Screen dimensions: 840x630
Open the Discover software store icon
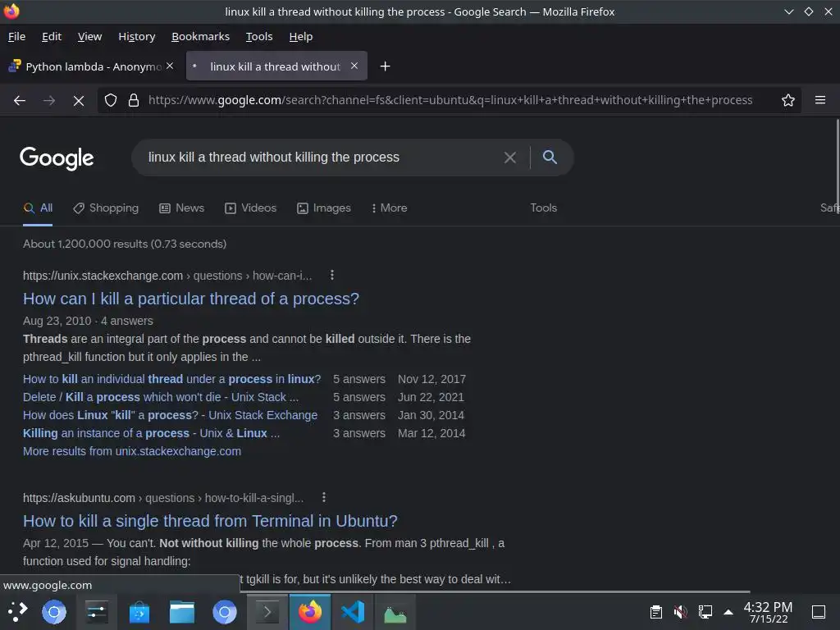tap(139, 612)
